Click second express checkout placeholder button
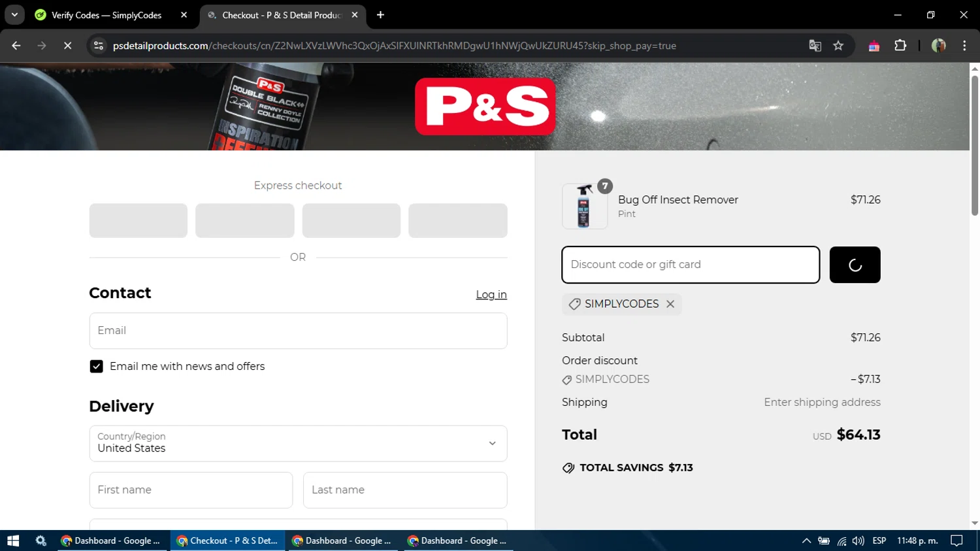 click(245, 220)
